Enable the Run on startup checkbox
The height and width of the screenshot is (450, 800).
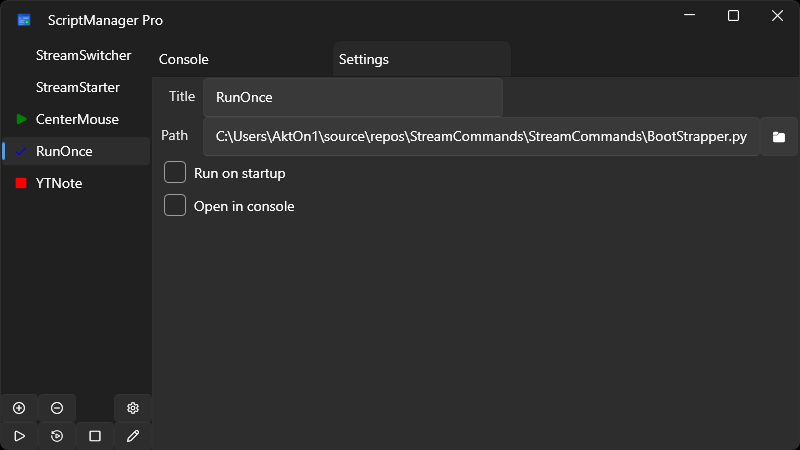point(175,173)
